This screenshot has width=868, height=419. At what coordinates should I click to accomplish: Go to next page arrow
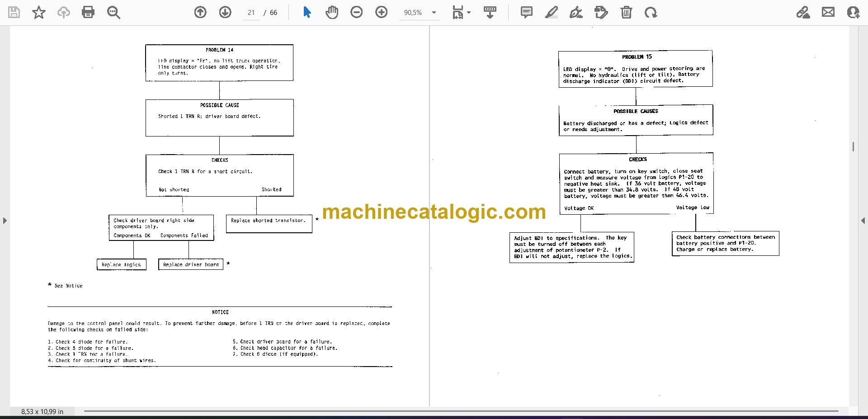225,12
